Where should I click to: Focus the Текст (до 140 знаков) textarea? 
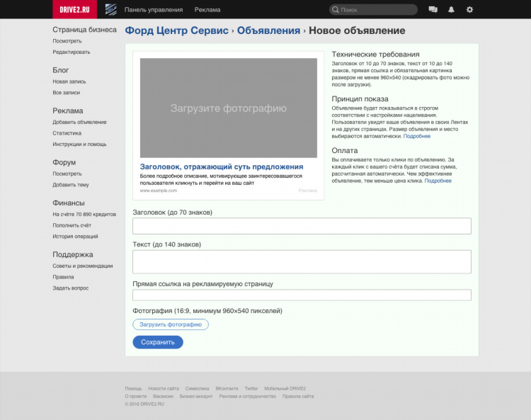(x=302, y=262)
